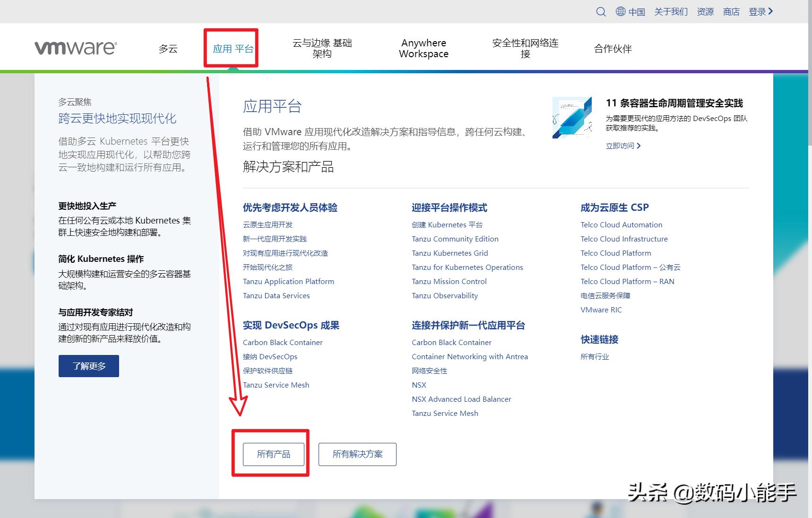Open the Tanzu Application Platform link
812x518 pixels.
click(288, 281)
